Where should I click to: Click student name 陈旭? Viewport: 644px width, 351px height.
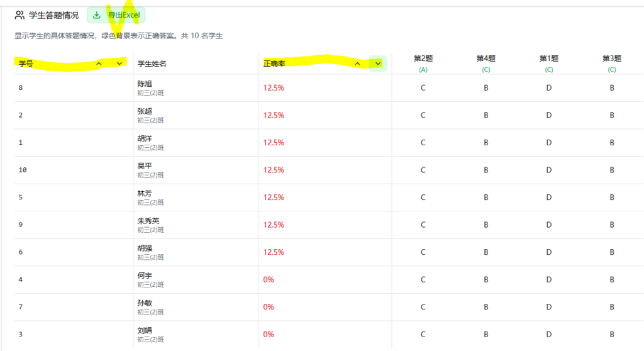[145, 84]
